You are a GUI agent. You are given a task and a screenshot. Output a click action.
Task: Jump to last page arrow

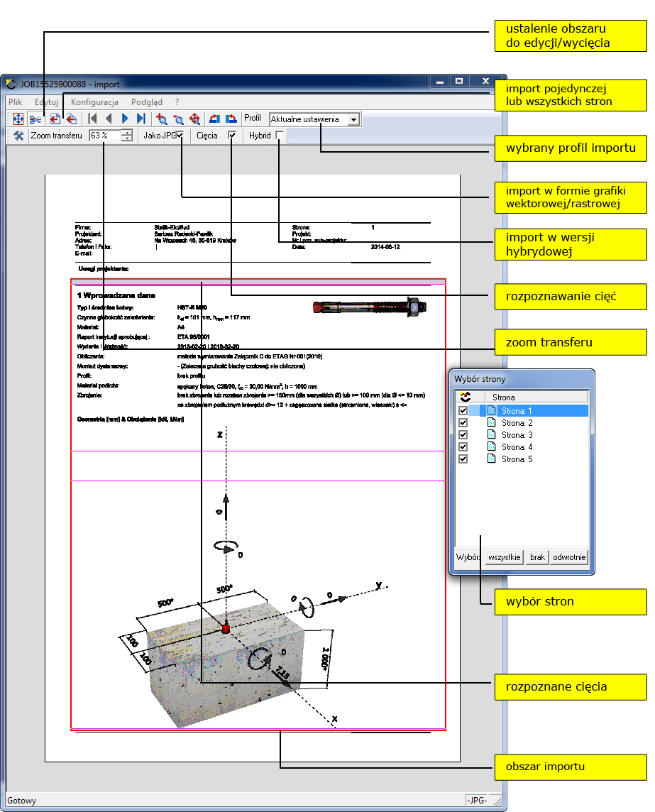(141, 119)
